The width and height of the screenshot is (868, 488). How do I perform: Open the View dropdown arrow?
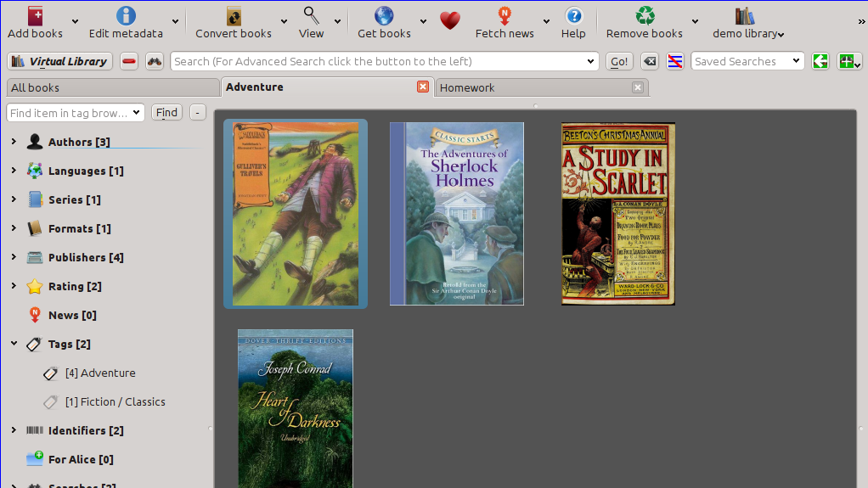(337, 21)
